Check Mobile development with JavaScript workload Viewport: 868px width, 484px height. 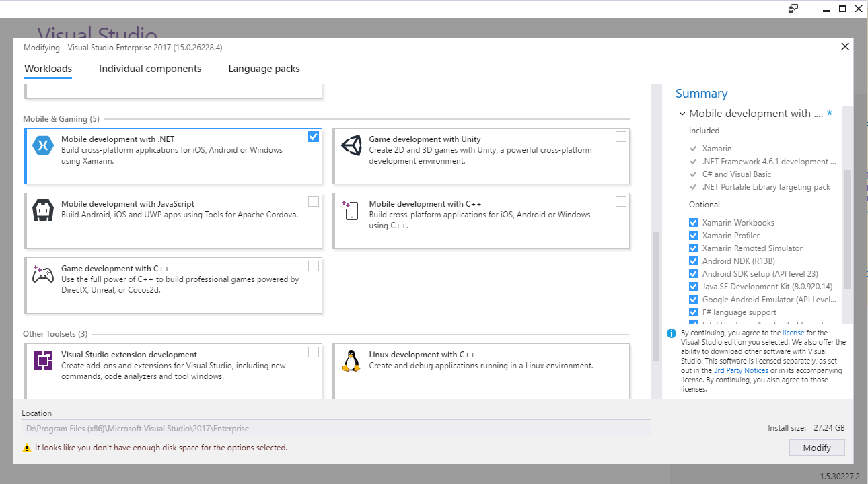(x=314, y=201)
